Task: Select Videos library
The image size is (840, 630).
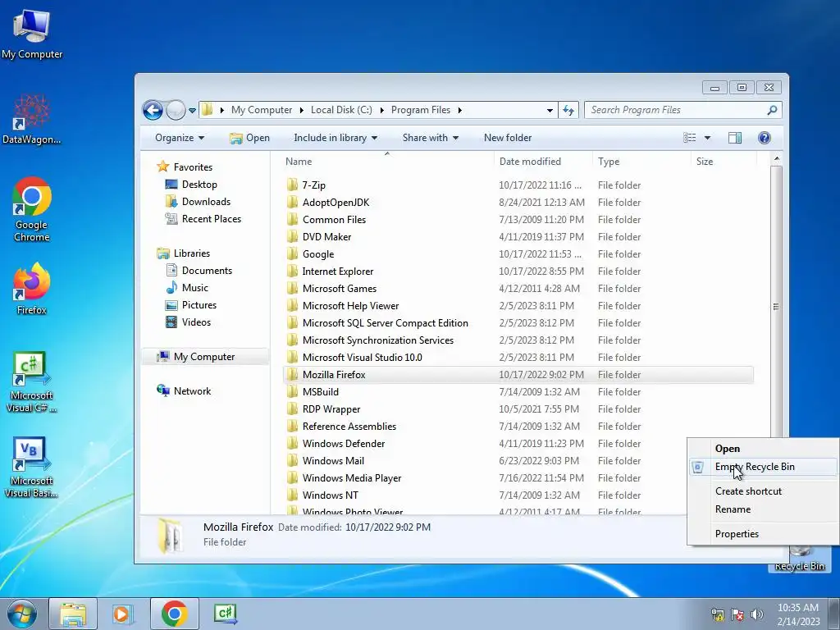Action: click(x=188, y=322)
